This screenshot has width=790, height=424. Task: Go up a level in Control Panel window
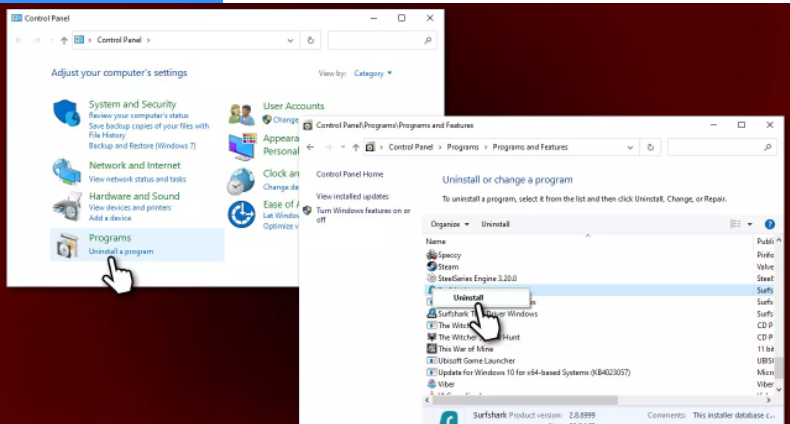tap(63, 40)
